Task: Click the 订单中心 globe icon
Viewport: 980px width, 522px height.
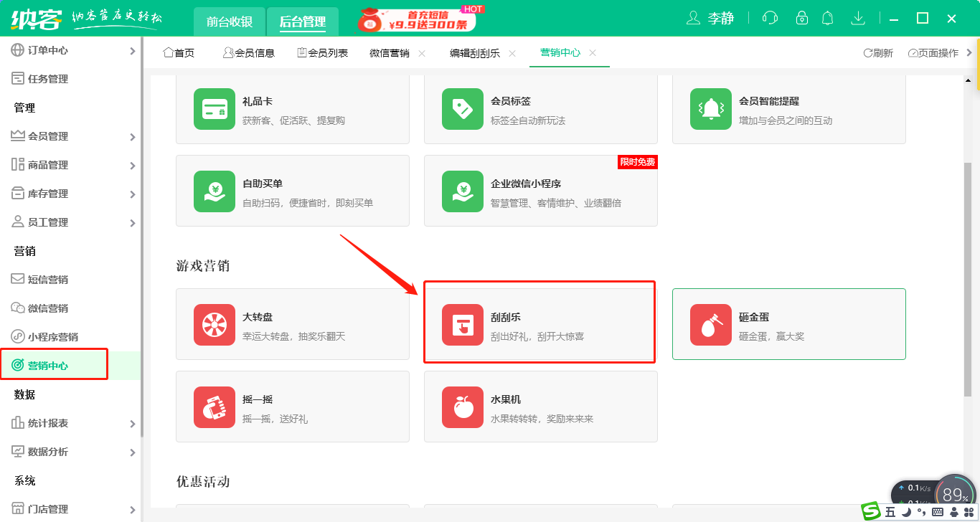Action: 18,50
